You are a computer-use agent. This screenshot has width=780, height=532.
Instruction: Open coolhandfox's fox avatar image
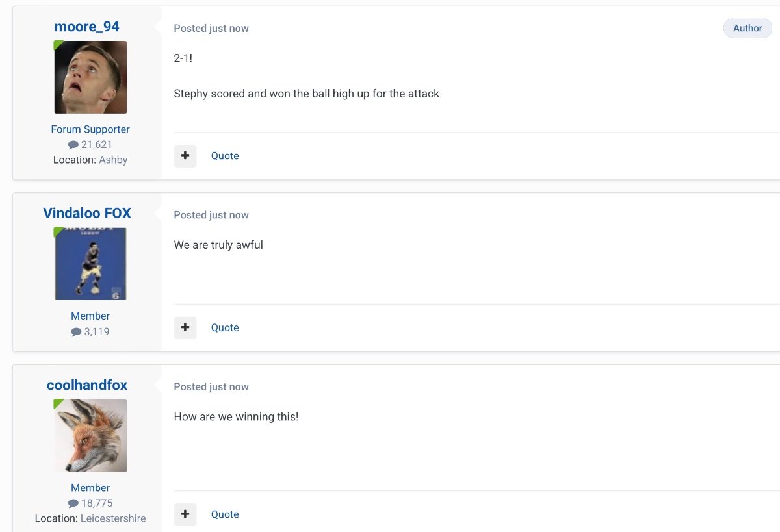pos(90,435)
